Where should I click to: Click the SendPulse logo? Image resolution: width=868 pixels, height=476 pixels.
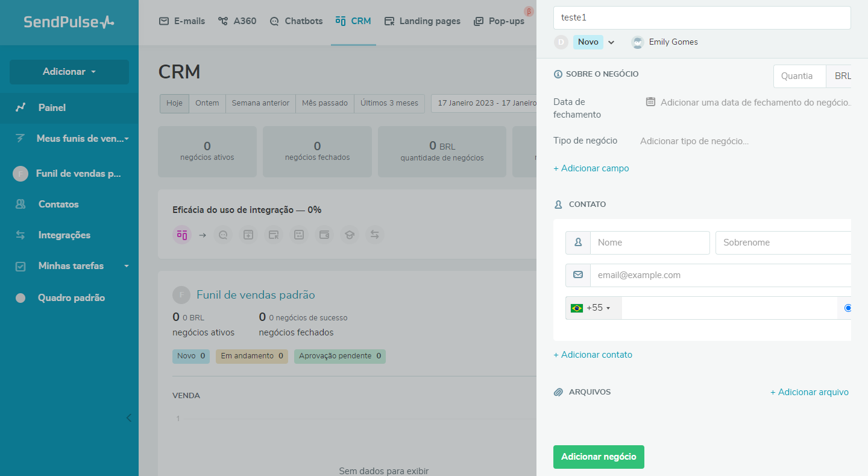69,22
